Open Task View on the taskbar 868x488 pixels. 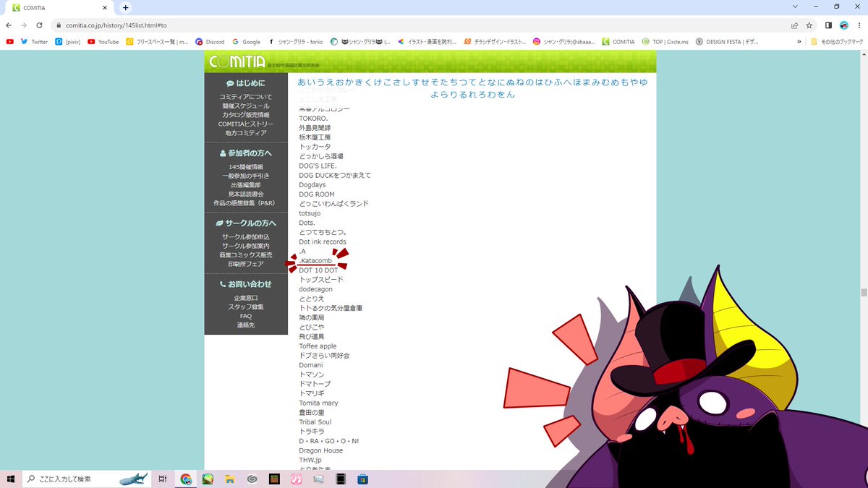(x=163, y=479)
